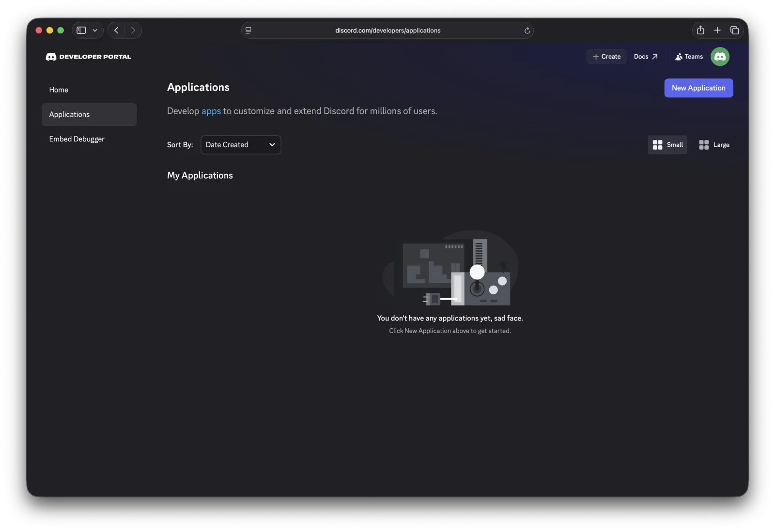Go back with the browser back arrow
This screenshot has width=775, height=532.
[116, 30]
